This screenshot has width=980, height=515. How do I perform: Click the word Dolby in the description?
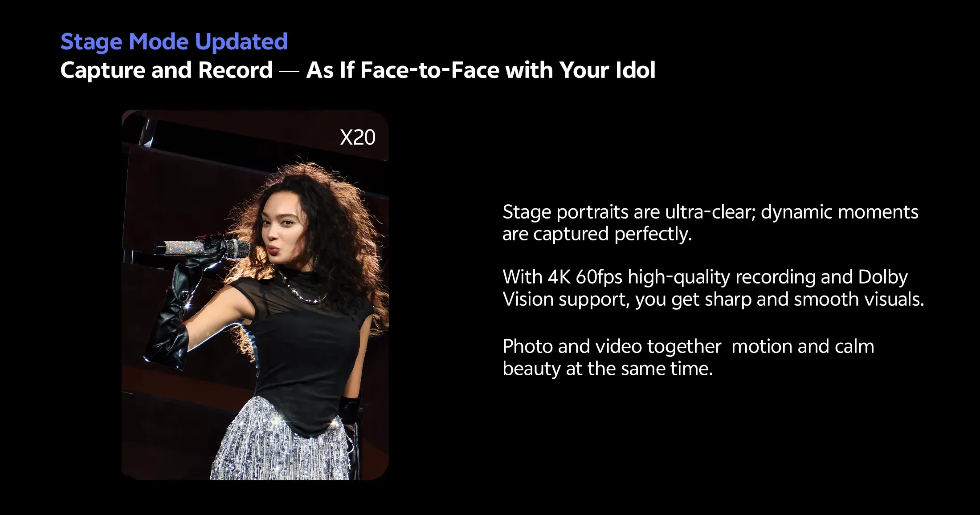tap(882, 277)
